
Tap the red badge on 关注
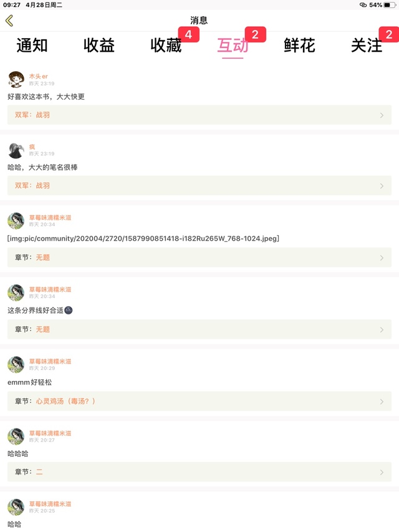[389, 34]
